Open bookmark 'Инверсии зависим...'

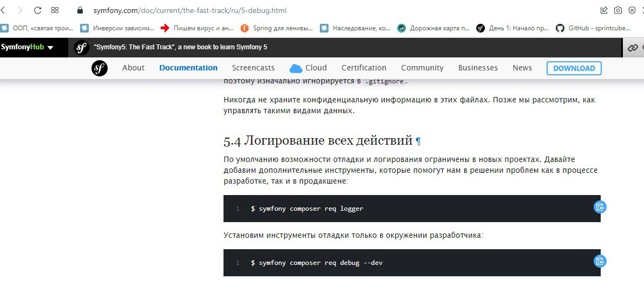(x=118, y=28)
